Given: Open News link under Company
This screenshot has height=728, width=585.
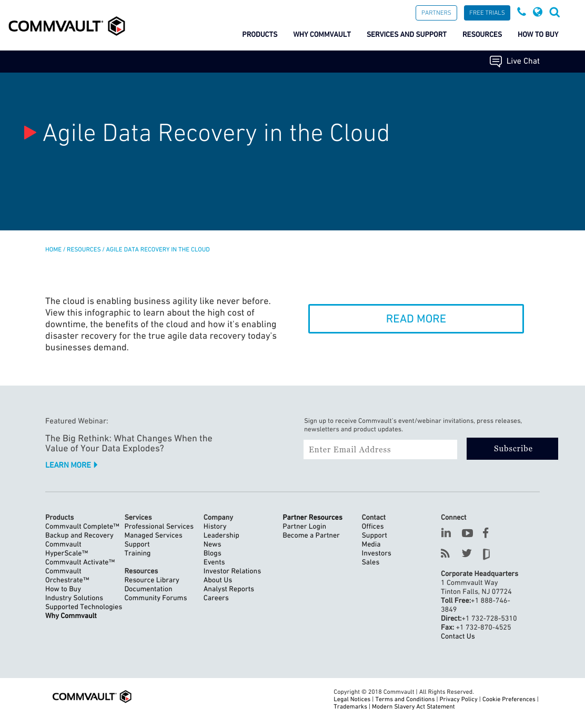Looking at the screenshot, I should point(213,544).
